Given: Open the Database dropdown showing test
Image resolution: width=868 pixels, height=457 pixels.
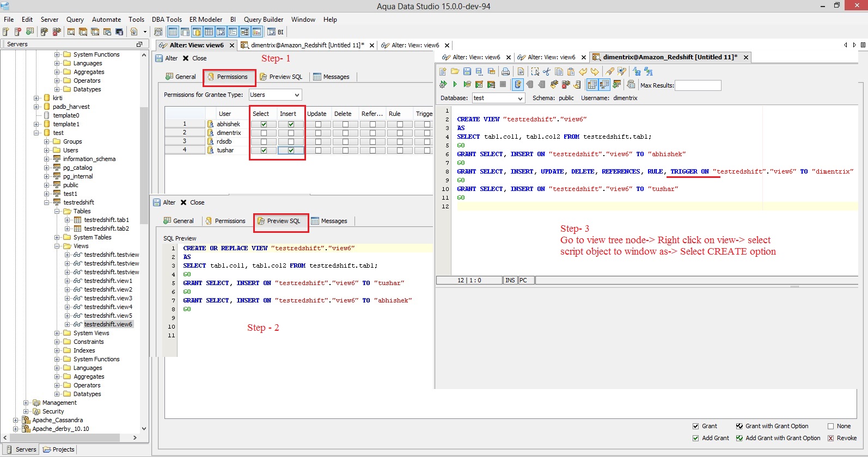Looking at the screenshot, I should pos(498,98).
